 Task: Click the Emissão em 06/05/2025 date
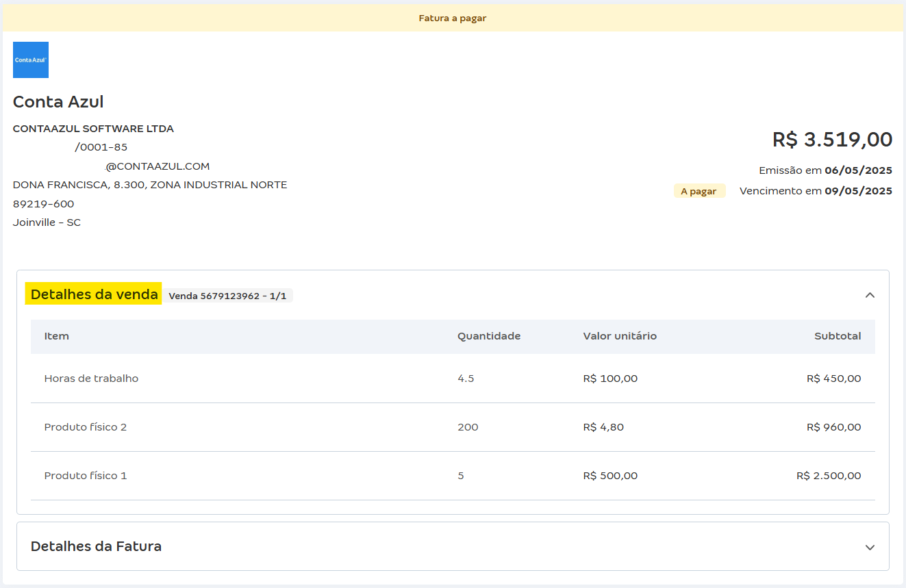point(825,170)
